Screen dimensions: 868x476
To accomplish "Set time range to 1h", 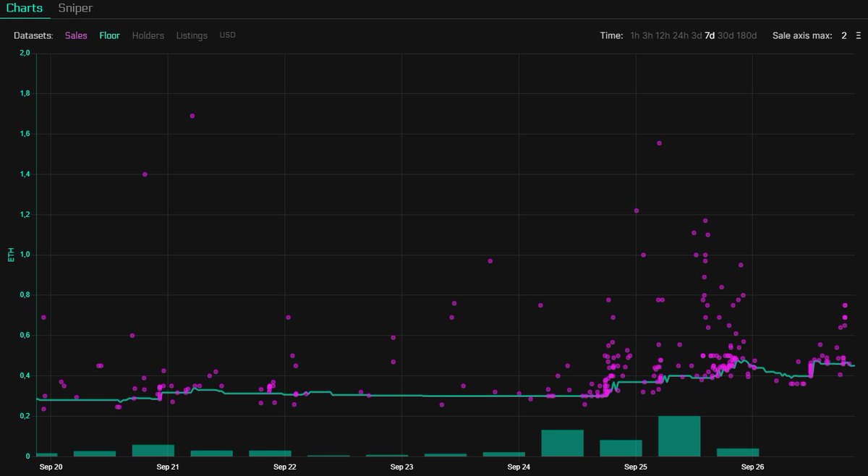I will pyautogui.click(x=635, y=35).
